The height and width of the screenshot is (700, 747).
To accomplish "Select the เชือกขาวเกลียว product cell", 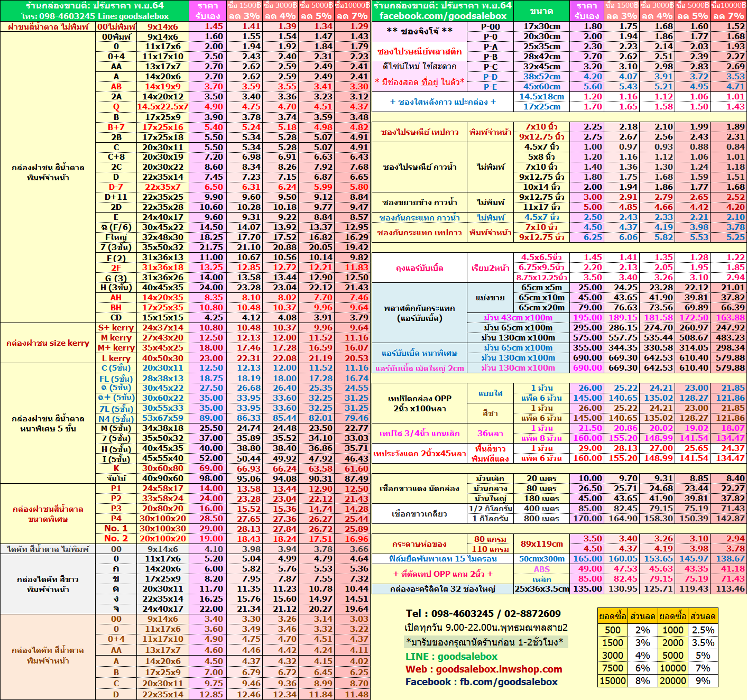I will coord(419,514).
